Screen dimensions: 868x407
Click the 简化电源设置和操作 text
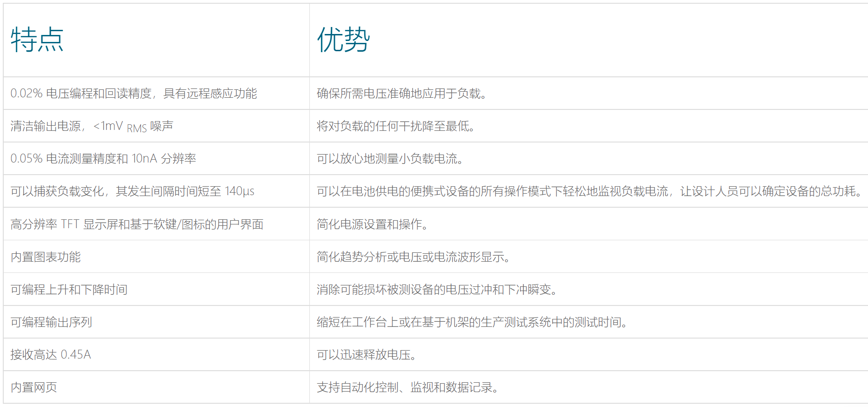(x=372, y=224)
